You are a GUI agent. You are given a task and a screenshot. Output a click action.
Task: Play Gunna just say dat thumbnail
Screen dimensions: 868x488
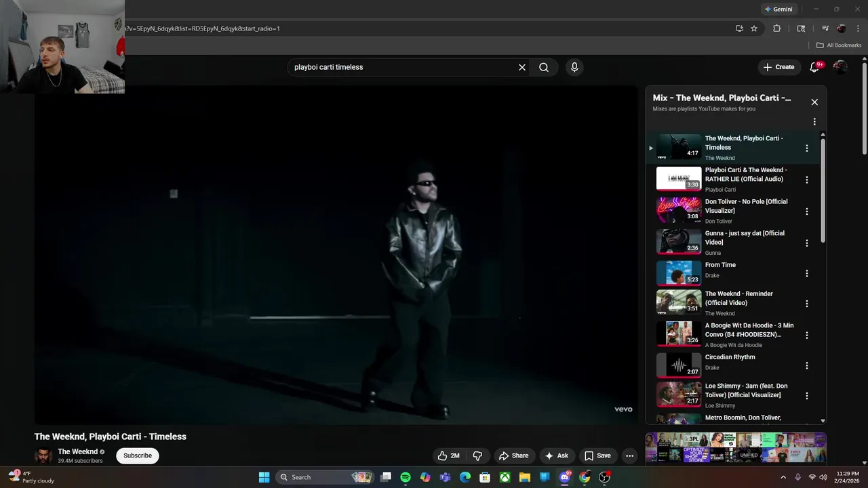pos(679,242)
